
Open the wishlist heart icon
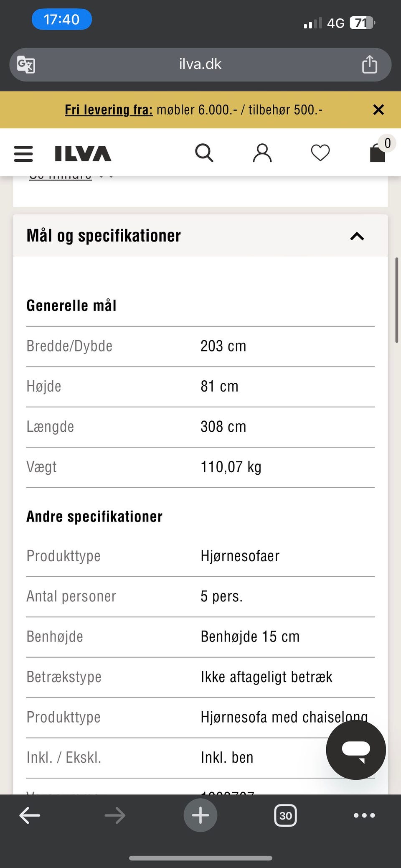[320, 153]
